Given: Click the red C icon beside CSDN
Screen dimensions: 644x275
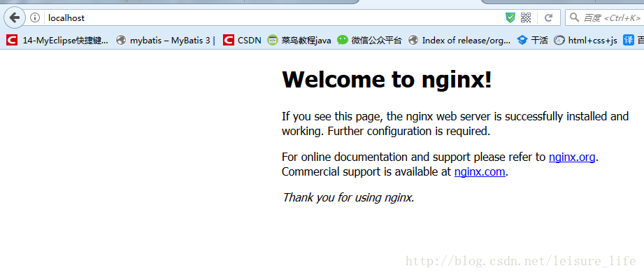Looking at the screenshot, I should [x=229, y=41].
